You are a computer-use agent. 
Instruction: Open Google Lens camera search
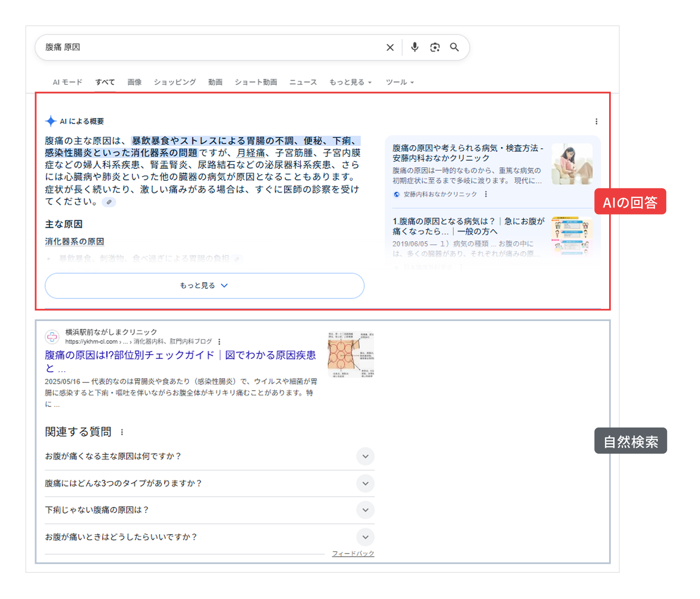tap(435, 47)
